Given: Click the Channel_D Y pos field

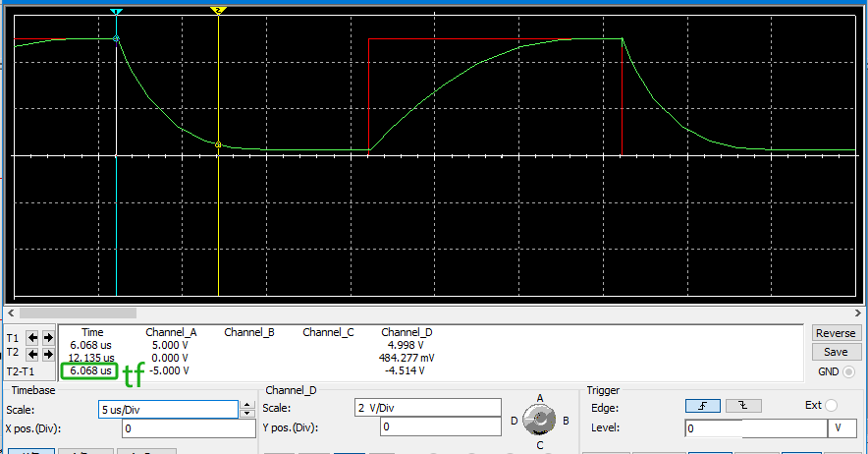Looking at the screenshot, I should coord(441,426).
